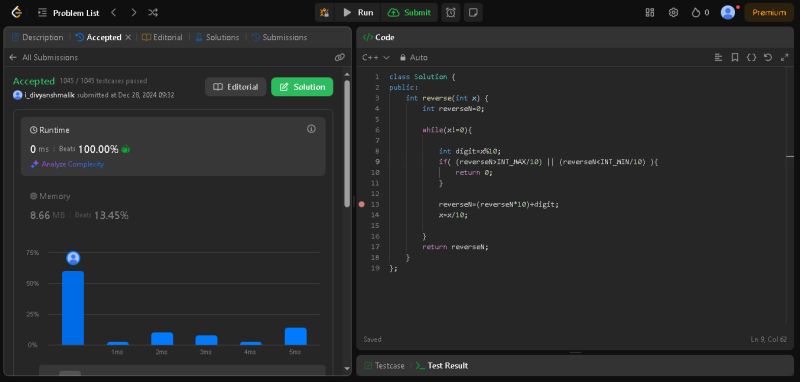This screenshot has height=382, width=800.
Task: Open the layout grid icon
Action: coord(649,13)
